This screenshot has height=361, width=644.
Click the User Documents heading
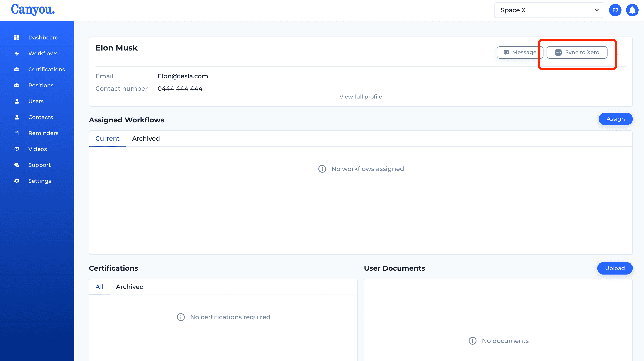[x=395, y=268]
